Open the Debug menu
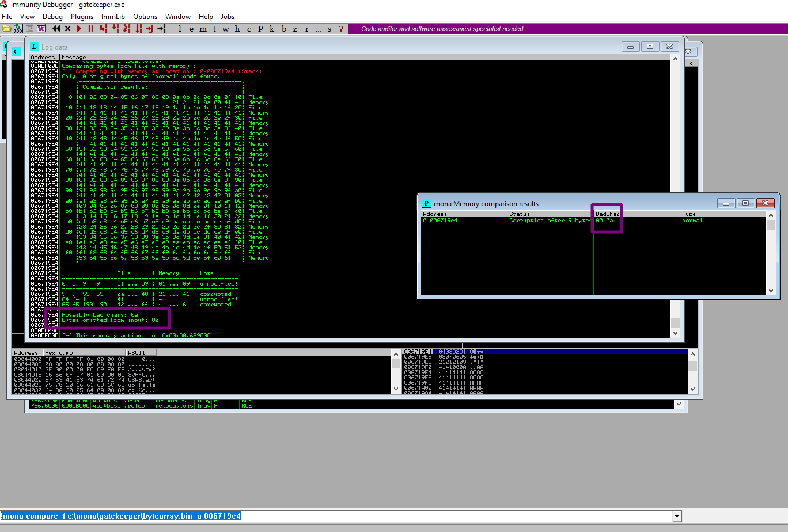 (52, 17)
